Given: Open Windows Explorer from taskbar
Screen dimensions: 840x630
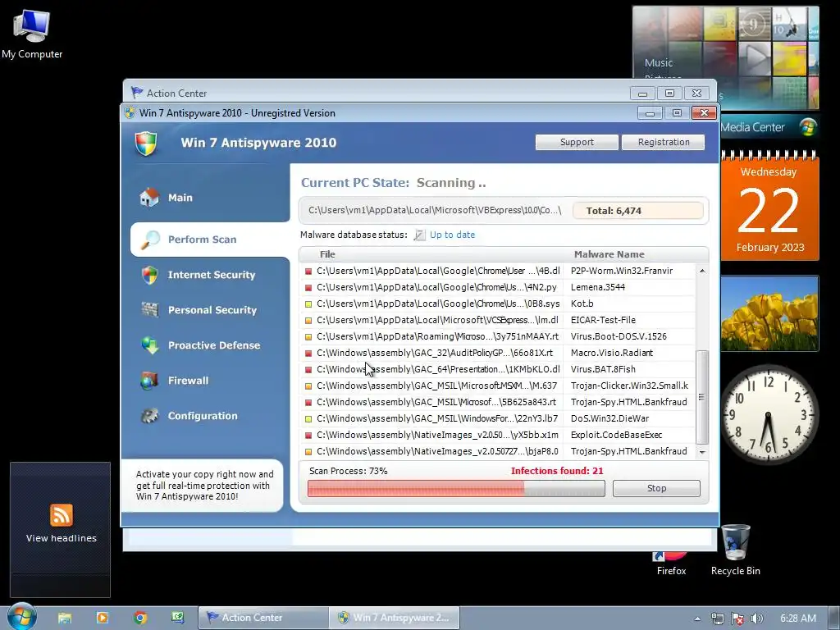Looking at the screenshot, I should [65, 618].
